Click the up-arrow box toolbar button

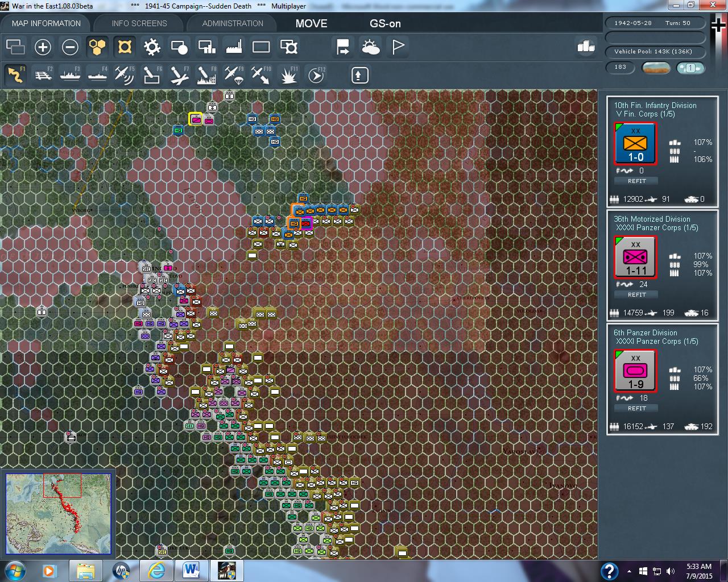(359, 75)
